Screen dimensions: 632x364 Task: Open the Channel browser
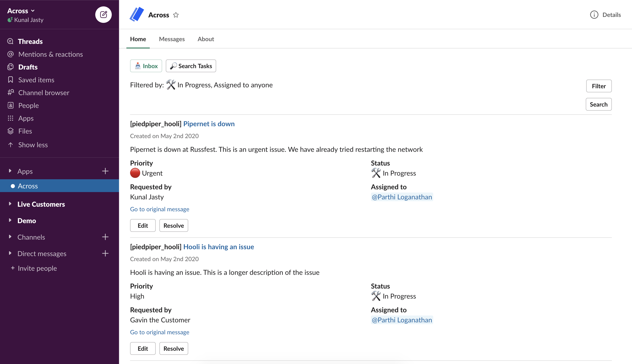44,93
